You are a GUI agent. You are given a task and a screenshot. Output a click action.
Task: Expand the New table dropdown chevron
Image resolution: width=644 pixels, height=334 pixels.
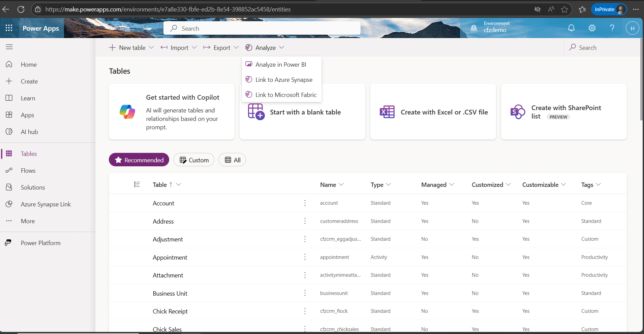coord(151,47)
